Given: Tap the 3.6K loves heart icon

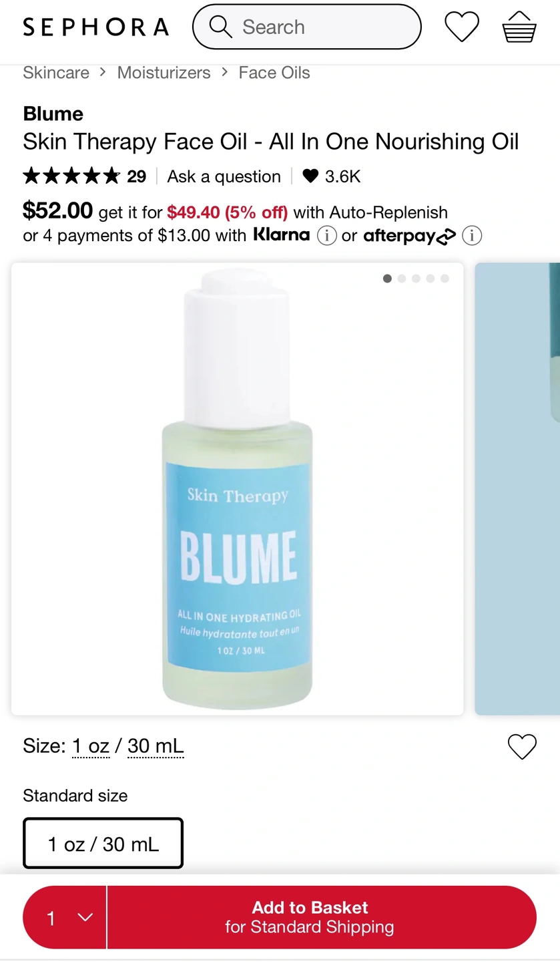Looking at the screenshot, I should coord(310,176).
